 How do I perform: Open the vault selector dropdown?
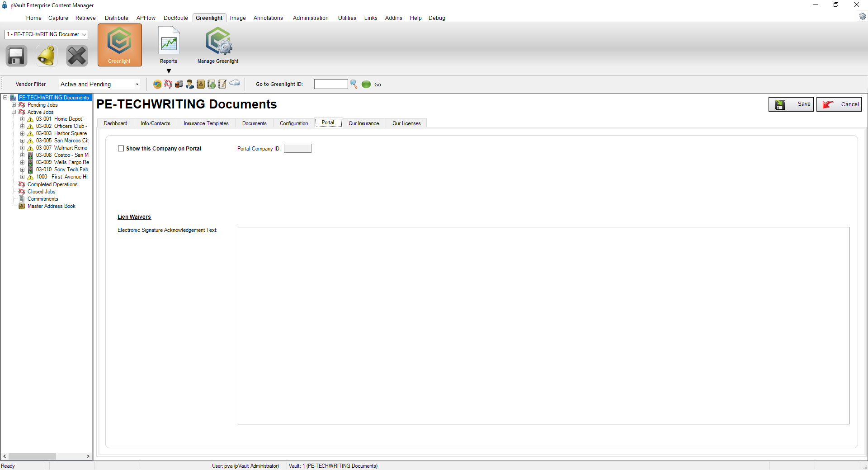click(46, 34)
